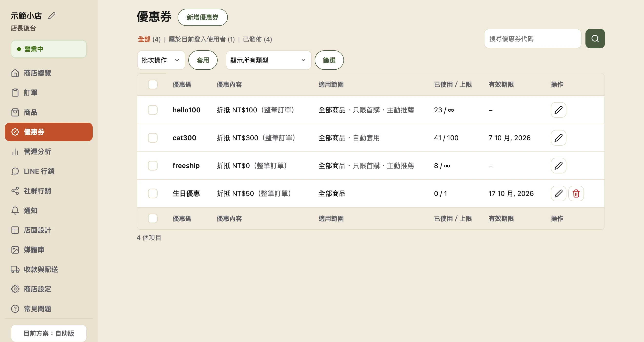Viewport: 644px width, 342px height.
Task: Click the 新增優惠券 button
Action: tap(202, 17)
